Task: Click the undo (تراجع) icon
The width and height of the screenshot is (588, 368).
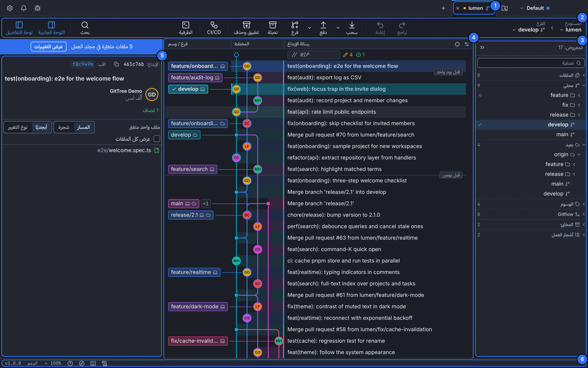Action: click(402, 28)
